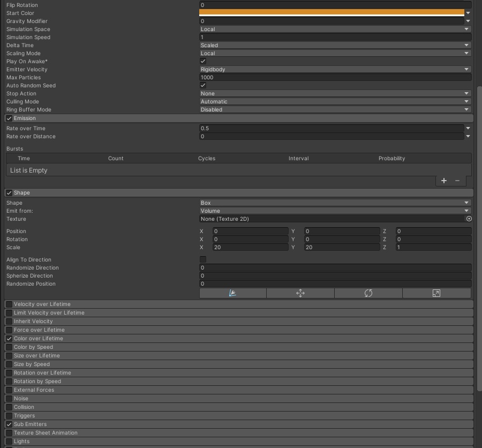This screenshot has width=482, height=448.
Task: Enable the Align To Direction checkbox
Action: point(203,259)
